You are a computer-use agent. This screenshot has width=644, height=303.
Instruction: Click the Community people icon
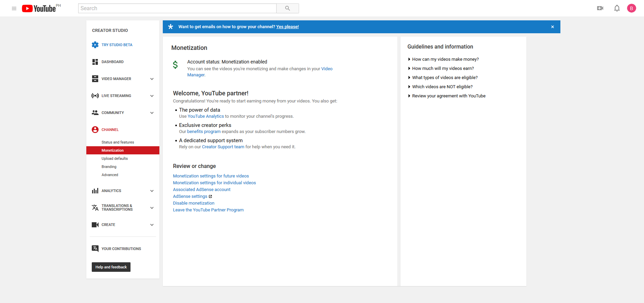pyautogui.click(x=95, y=113)
